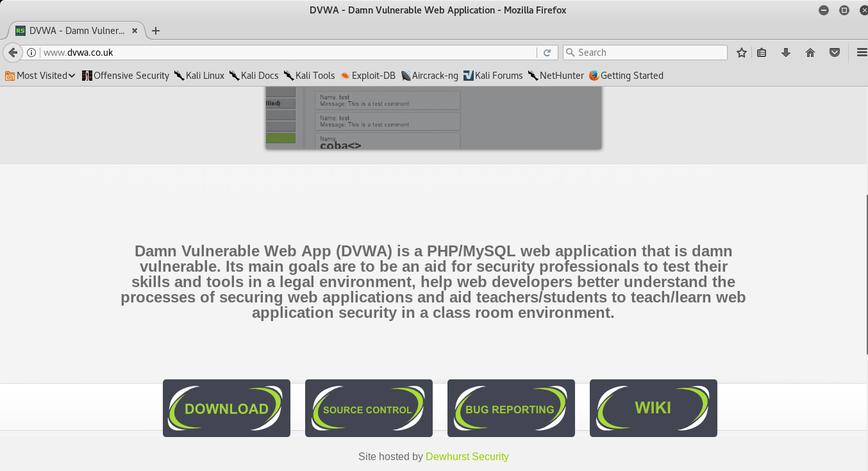Open the Pocket icon in the toolbar
Viewport: 868px width, 471px height.
pyautogui.click(x=835, y=53)
